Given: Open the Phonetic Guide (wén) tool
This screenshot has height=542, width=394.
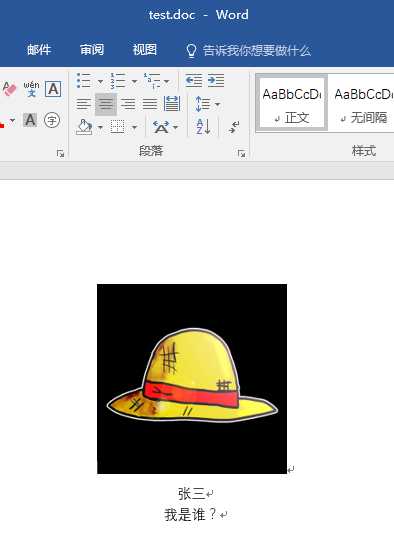Looking at the screenshot, I should 31,89.
